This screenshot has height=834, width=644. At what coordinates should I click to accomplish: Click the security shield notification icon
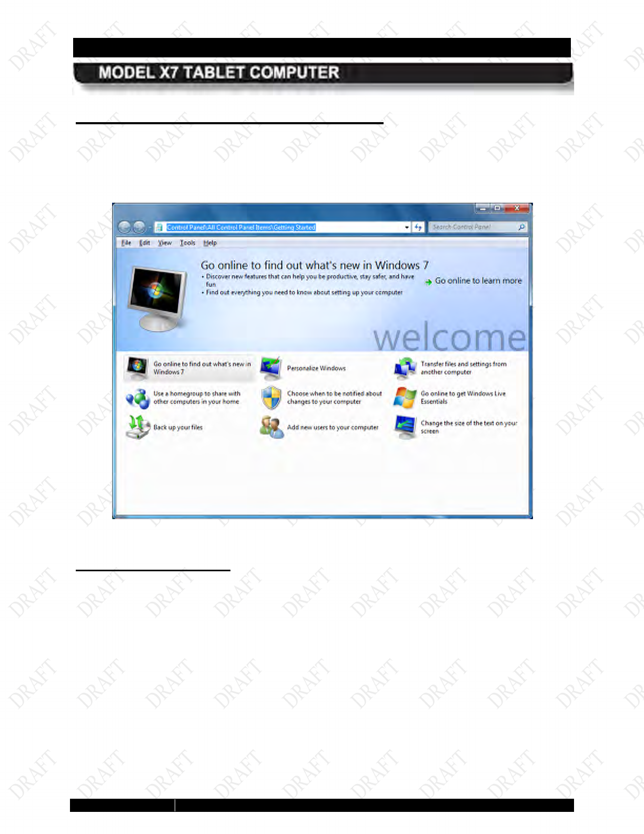tap(271, 398)
